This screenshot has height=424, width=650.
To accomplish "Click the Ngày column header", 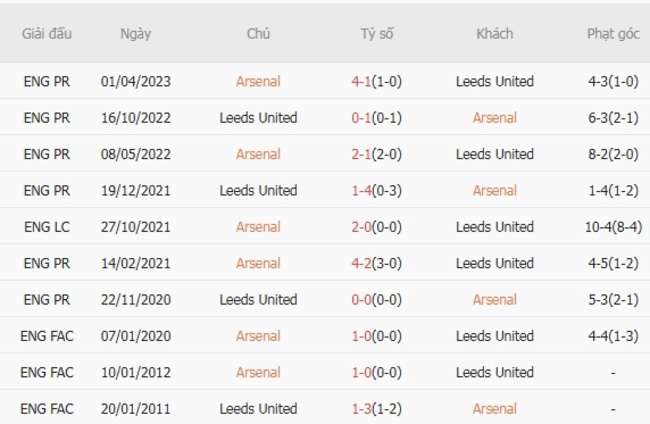I will click(x=135, y=33).
